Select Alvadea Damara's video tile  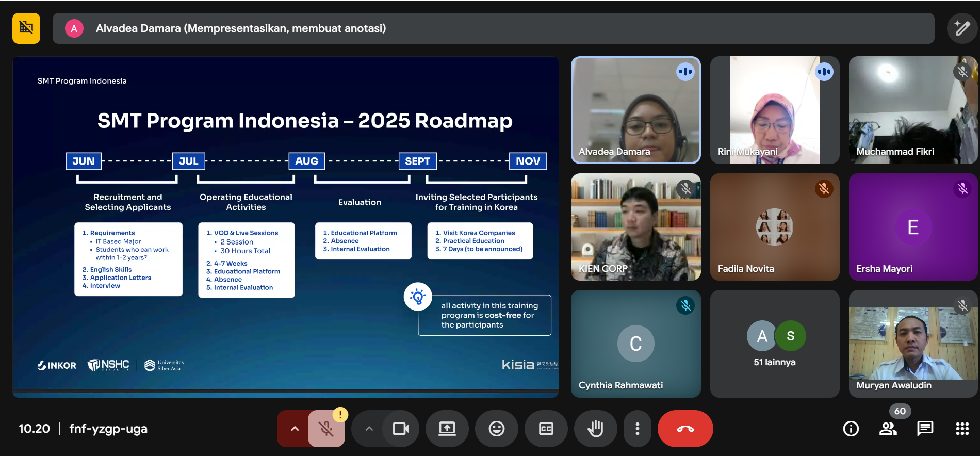[635, 110]
